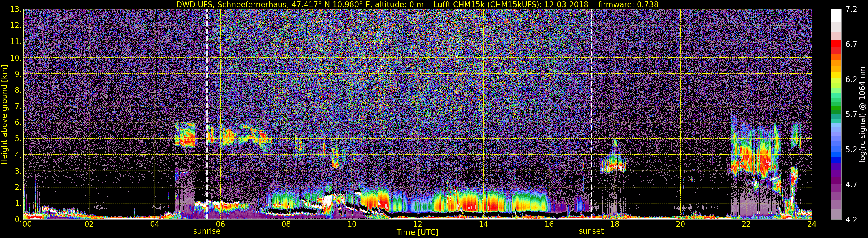
Task: Click the time axis tick '20'
Action: pos(680,224)
